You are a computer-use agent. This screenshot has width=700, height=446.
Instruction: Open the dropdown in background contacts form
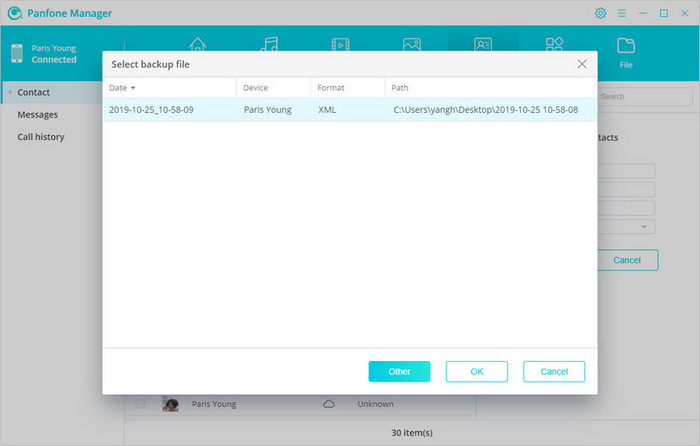644,226
